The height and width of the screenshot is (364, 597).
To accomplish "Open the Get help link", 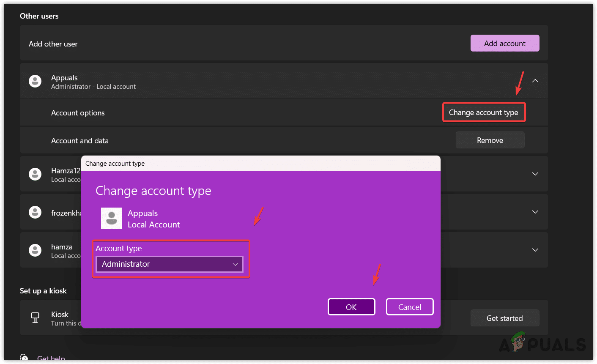I will 51,358.
